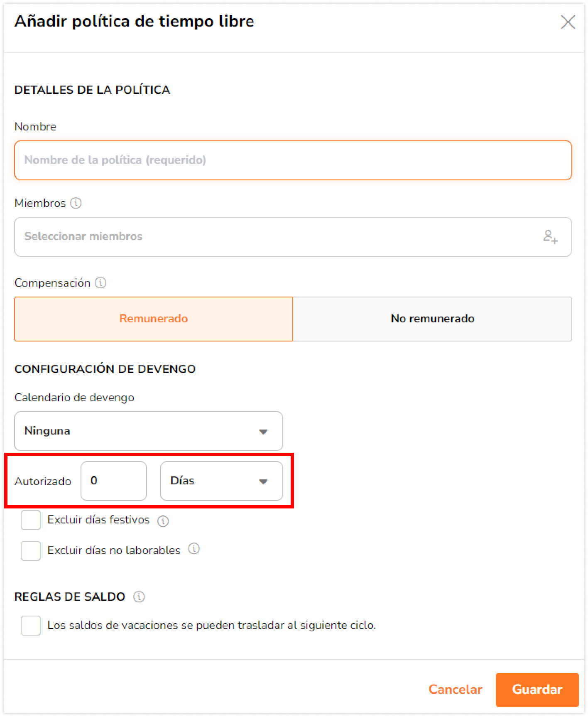The image size is (588, 717).
Task: Click the info icon beside Compensación
Action: click(x=100, y=283)
